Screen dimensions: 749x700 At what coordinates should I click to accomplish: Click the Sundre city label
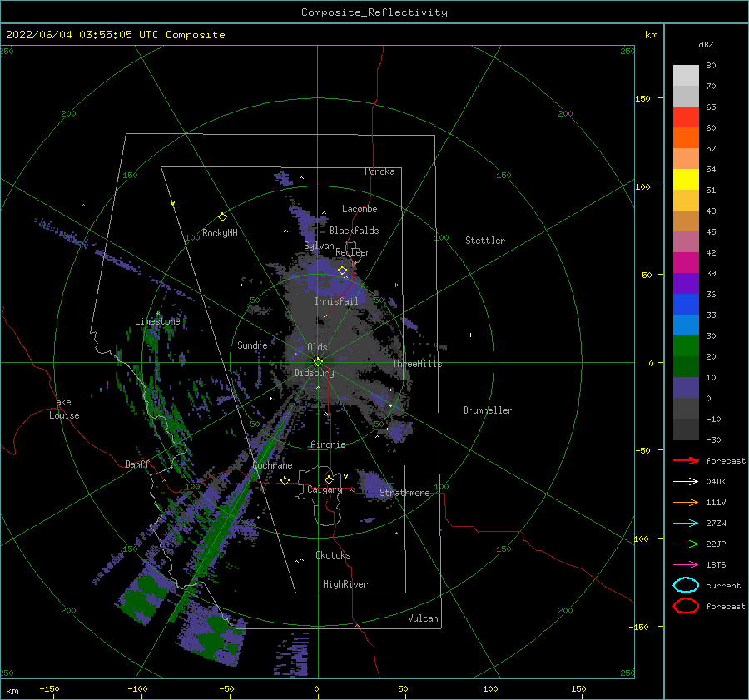point(252,345)
